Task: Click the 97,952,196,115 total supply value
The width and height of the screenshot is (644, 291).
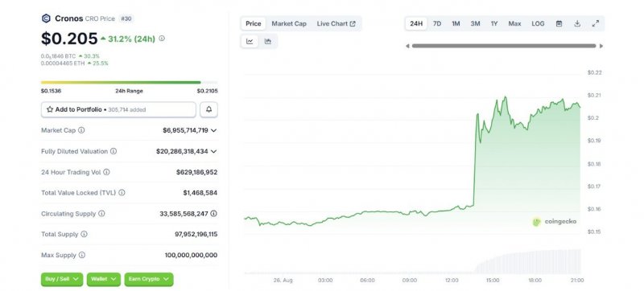Action: (196, 234)
